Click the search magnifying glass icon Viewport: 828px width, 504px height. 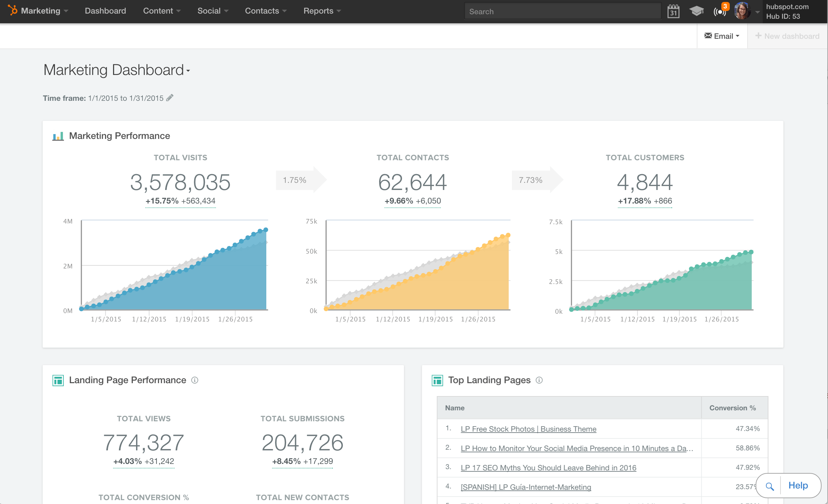pos(770,486)
